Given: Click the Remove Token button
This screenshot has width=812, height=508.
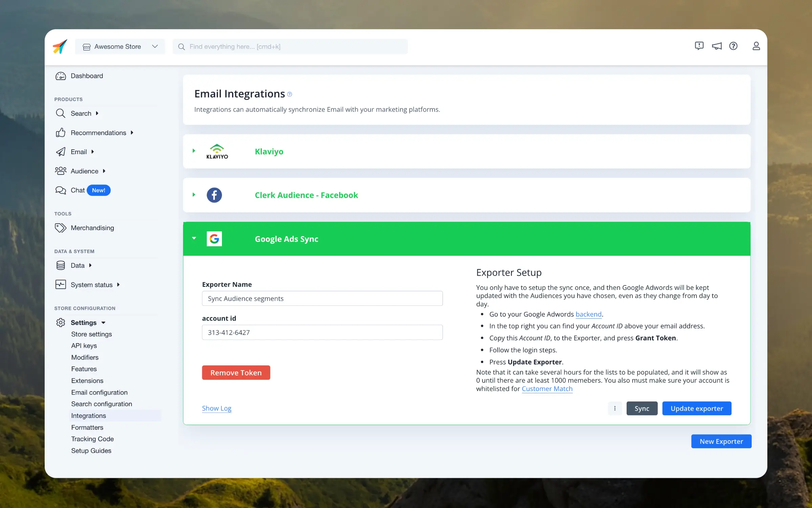Looking at the screenshot, I should [235, 372].
